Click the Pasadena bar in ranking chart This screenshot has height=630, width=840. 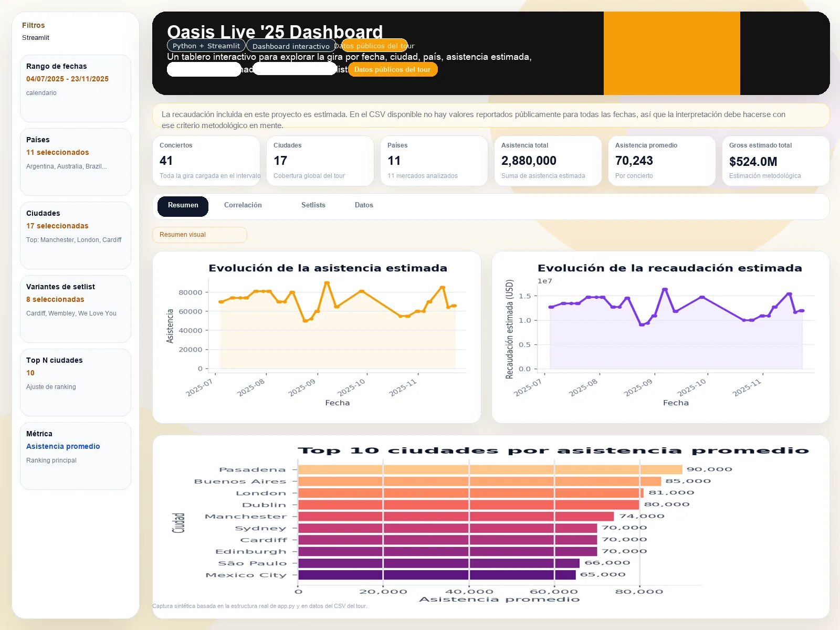(490, 469)
